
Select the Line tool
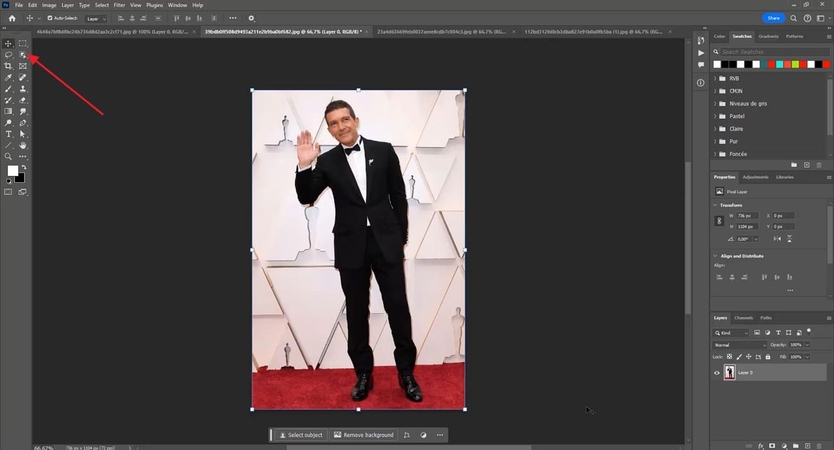[x=8, y=145]
